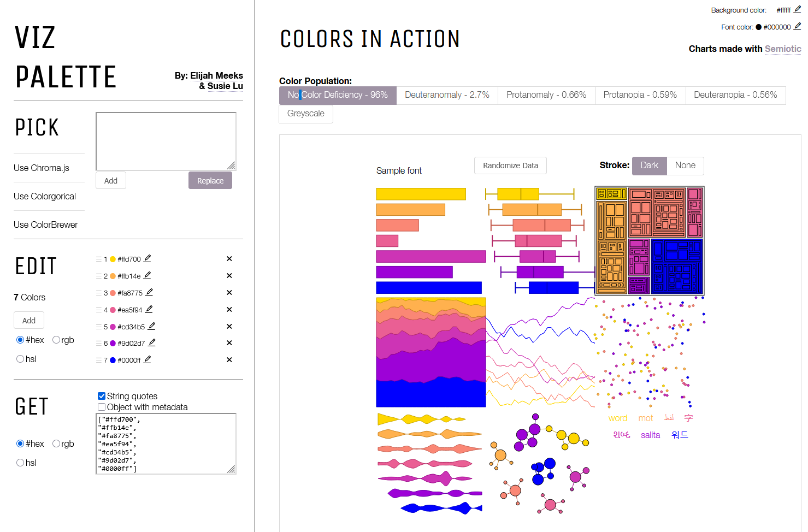Edit color #ffb14e with the pencil icon
This screenshot has height=532, width=808.
148,275
